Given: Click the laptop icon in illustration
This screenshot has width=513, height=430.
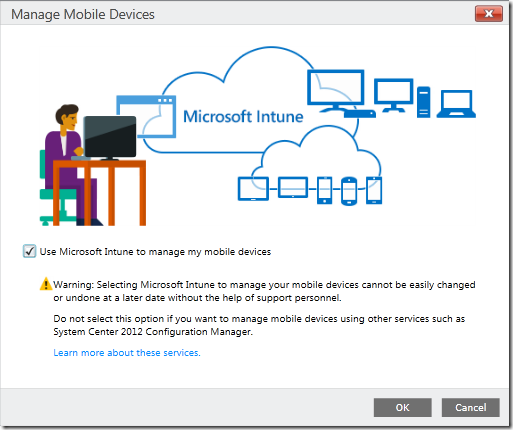Looking at the screenshot, I should click(456, 104).
